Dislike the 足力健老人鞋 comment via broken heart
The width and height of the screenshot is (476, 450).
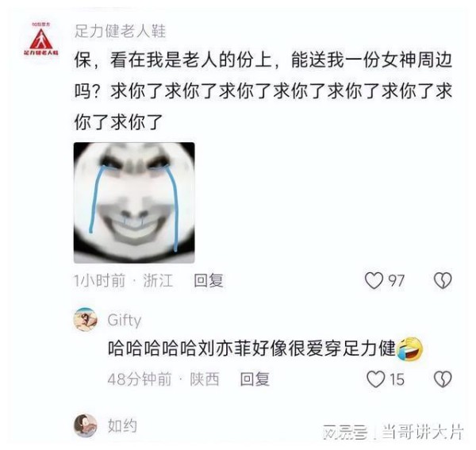[x=443, y=280]
